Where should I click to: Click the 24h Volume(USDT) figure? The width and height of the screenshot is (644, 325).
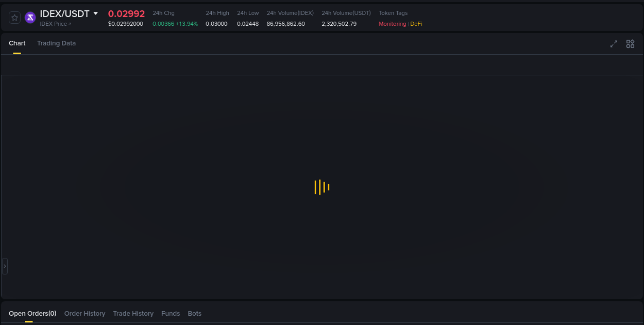339,24
